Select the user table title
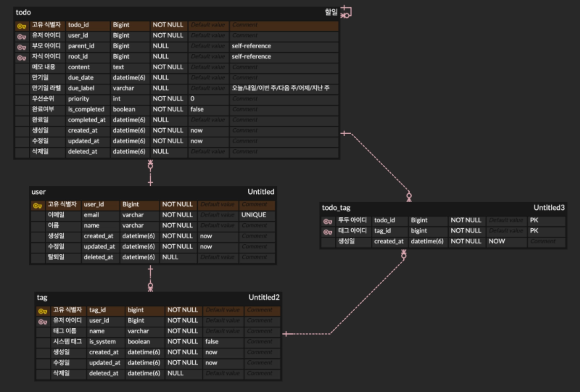Viewport: 580px width, 392px height. coord(39,192)
